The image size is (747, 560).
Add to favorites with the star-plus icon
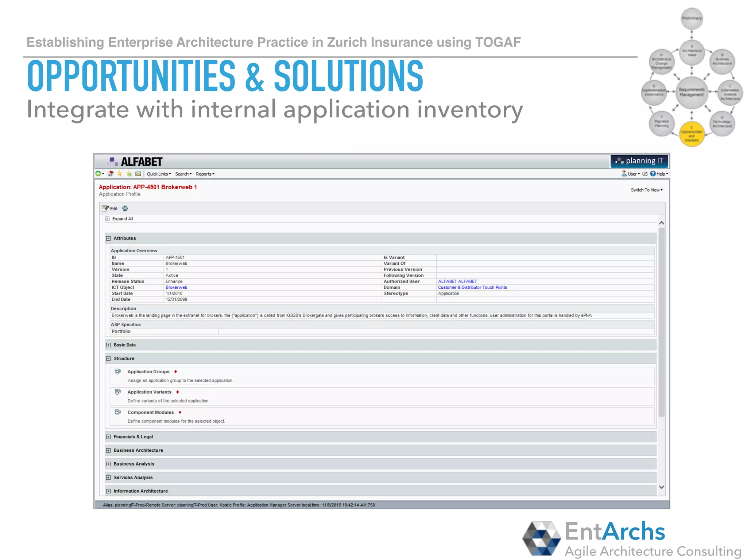129,174
